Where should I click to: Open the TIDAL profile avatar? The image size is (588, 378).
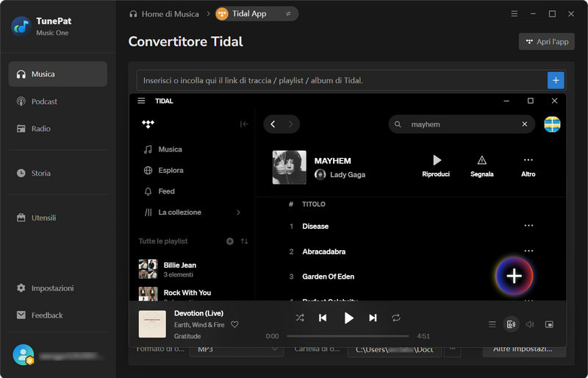(553, 124)
